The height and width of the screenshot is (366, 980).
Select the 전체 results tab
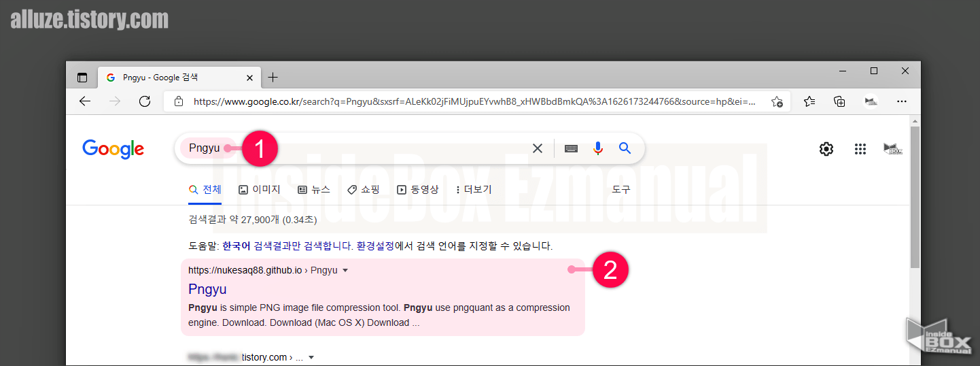(x=205, y=190)
